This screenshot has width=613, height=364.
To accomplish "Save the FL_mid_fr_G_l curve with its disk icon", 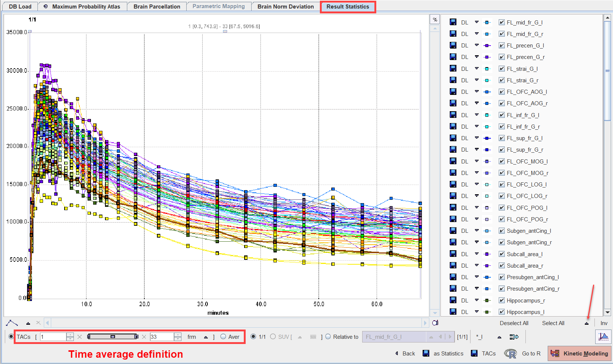I will [x=453, y=22].
